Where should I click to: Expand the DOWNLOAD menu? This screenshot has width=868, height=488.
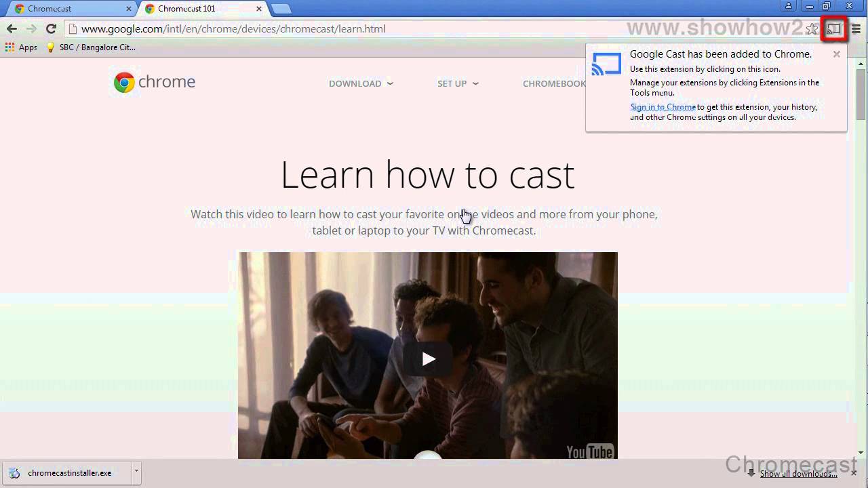click(361, 83)
